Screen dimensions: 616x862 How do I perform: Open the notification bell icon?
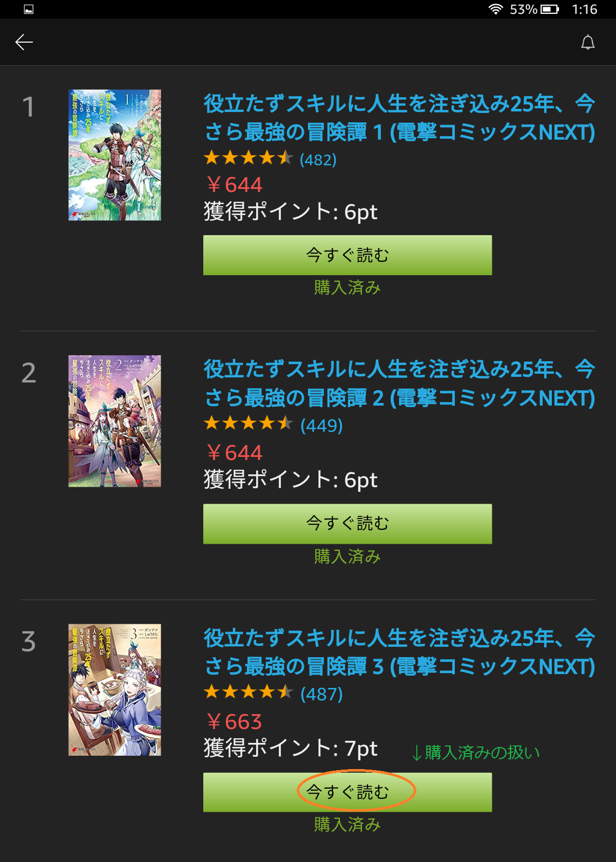point(588,42)
